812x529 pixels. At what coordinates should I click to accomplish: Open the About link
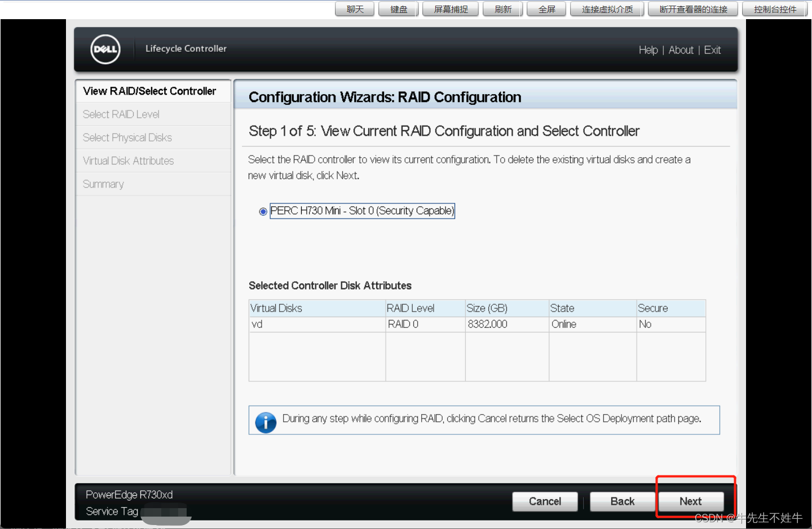tap(681, 50)
